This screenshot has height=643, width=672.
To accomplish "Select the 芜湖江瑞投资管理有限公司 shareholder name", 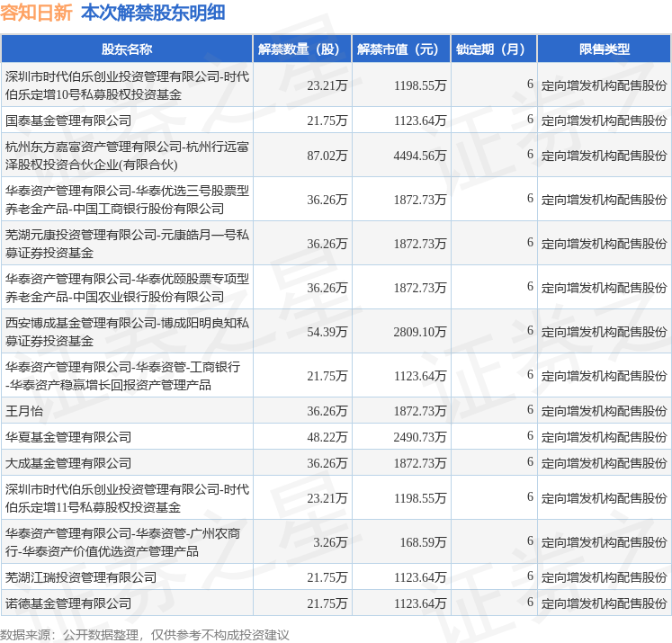I will pyautogui.click(x=81, y=577).
